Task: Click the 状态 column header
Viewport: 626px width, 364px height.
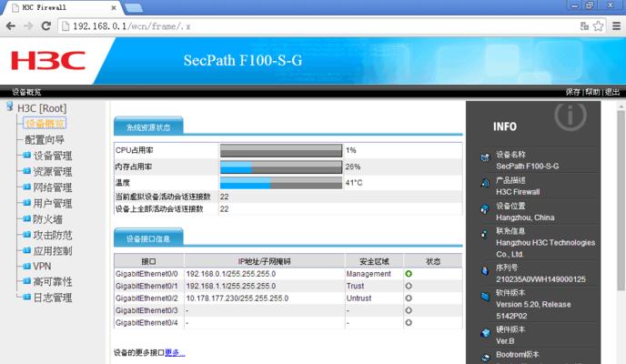Action: 433,261
